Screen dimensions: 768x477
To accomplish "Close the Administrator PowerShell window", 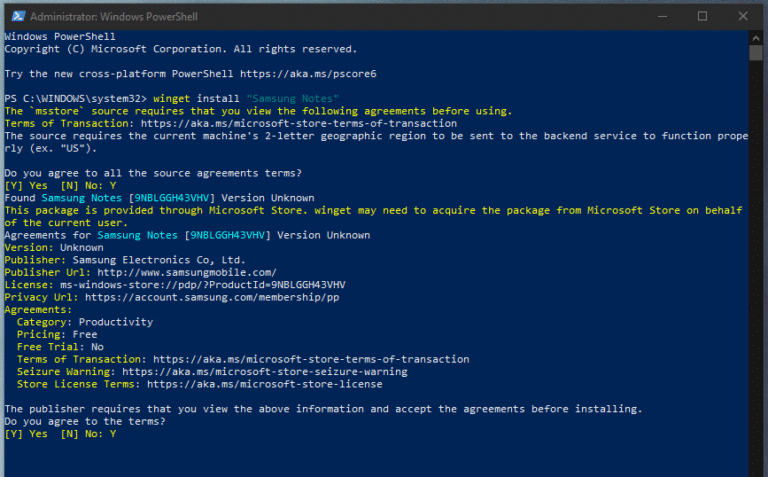I will [747, 16].
